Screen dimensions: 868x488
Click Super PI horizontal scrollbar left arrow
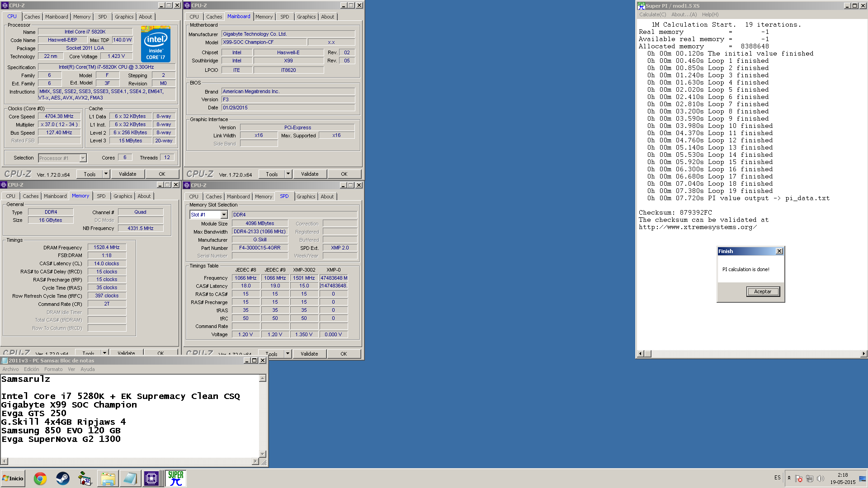coord(640,354)
